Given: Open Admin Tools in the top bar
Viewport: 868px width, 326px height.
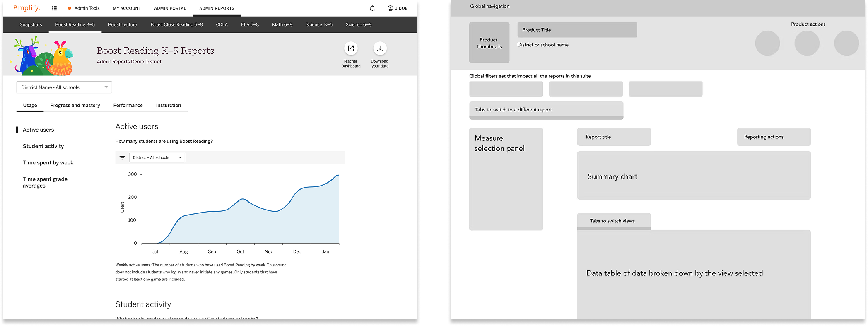Looking at the screenshot, I should [x=84, y=8].
